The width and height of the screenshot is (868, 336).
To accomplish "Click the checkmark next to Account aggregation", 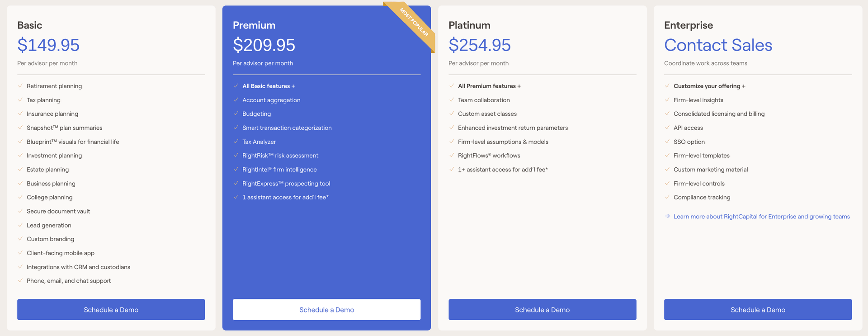I will click(x=236, y=100).
